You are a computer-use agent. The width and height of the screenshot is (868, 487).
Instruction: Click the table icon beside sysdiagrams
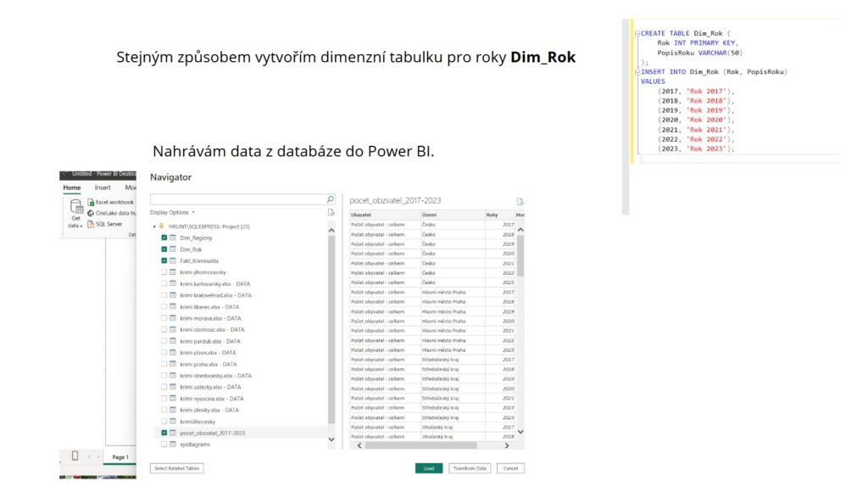tap(173, 445)
